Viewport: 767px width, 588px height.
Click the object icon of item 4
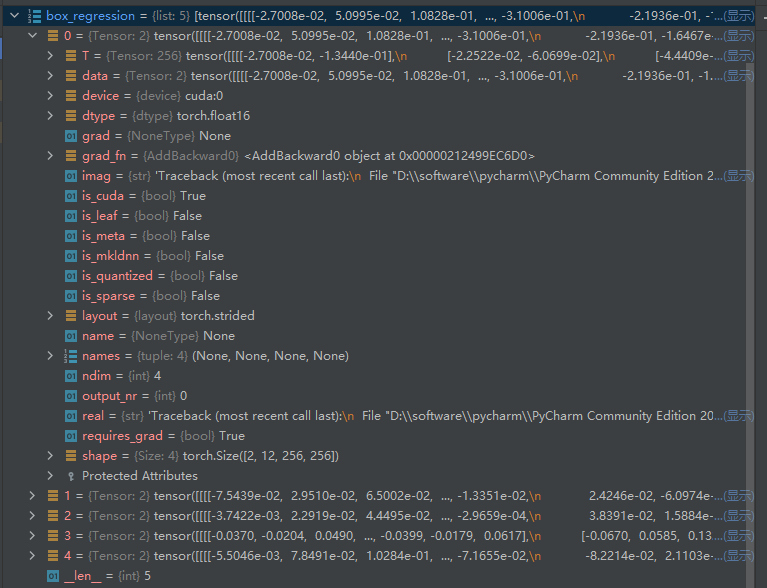53,556
